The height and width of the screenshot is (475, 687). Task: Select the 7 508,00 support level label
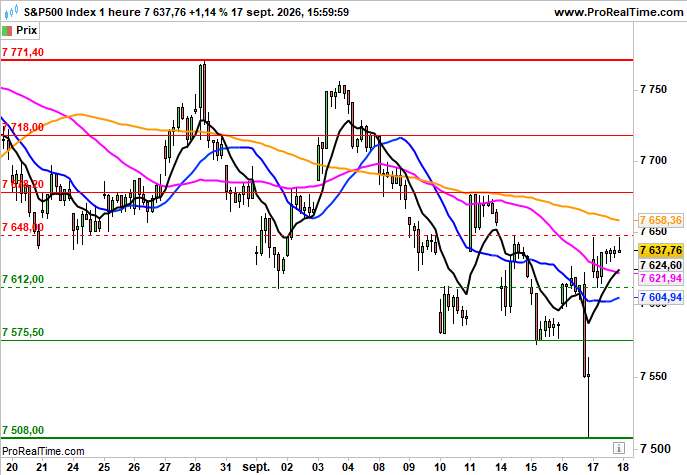[23, 430]
